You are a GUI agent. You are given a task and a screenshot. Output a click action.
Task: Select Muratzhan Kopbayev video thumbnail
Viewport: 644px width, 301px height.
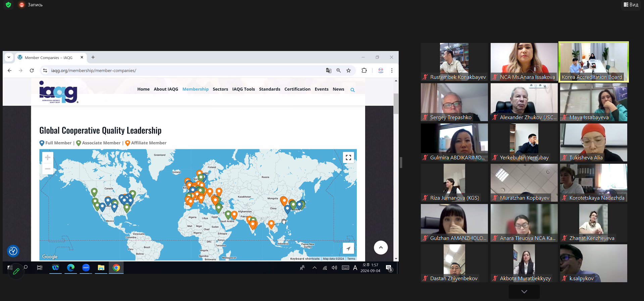pyautogui.click(x=524, y=183)
